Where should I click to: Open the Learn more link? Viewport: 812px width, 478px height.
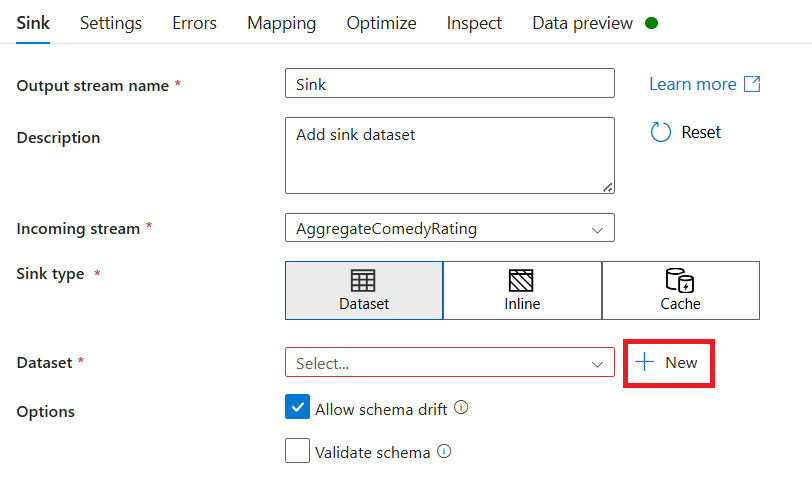[692, 84]
